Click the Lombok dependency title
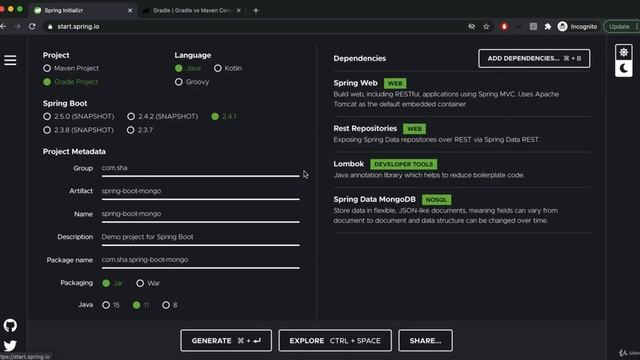This screenshot has width=640, height=360. pyautogui.click(x=349, y=164)
